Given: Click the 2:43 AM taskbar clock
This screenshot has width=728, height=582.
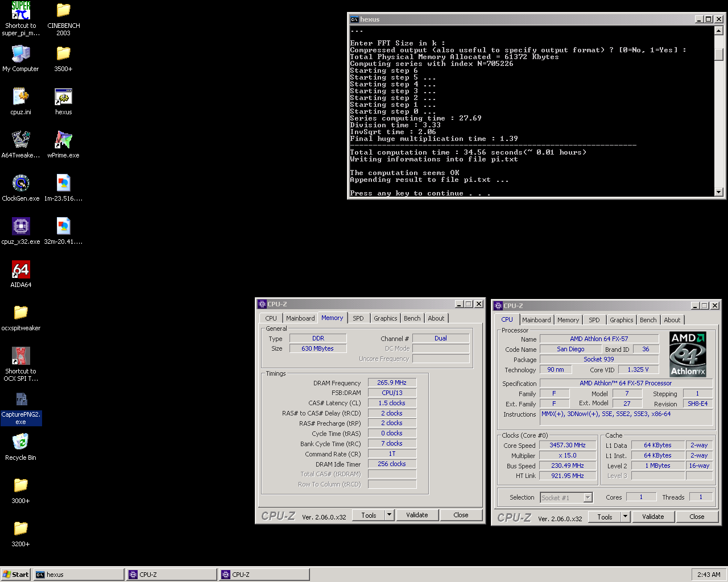Looking at the screenshot, I should tap(709, 575).
